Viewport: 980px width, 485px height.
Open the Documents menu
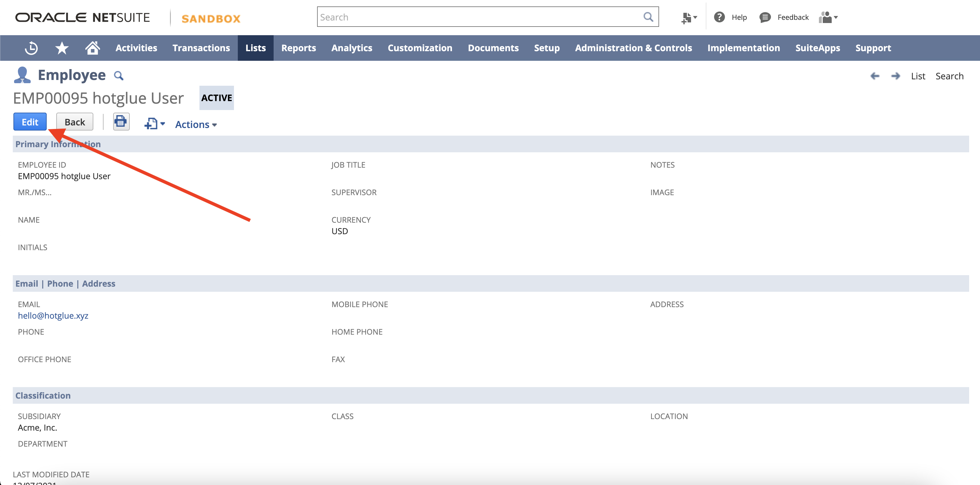(x=494, y=48)
